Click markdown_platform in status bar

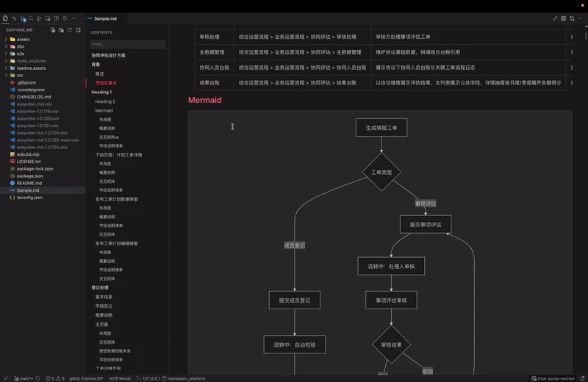184,378
